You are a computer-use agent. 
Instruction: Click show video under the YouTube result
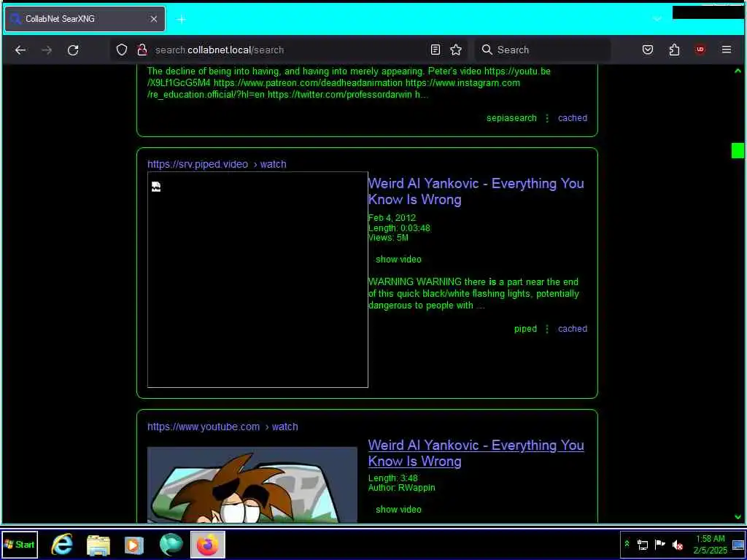click(x=398, y=510)
